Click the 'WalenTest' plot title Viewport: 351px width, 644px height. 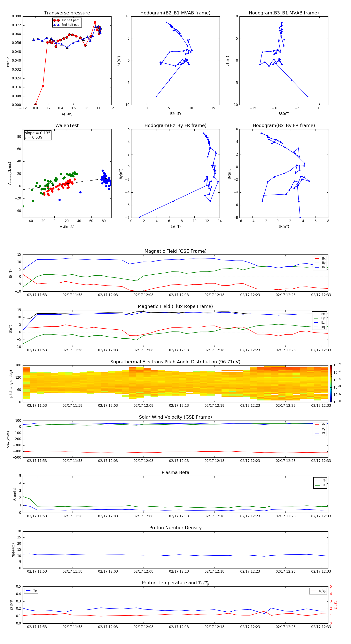point(67,125)
